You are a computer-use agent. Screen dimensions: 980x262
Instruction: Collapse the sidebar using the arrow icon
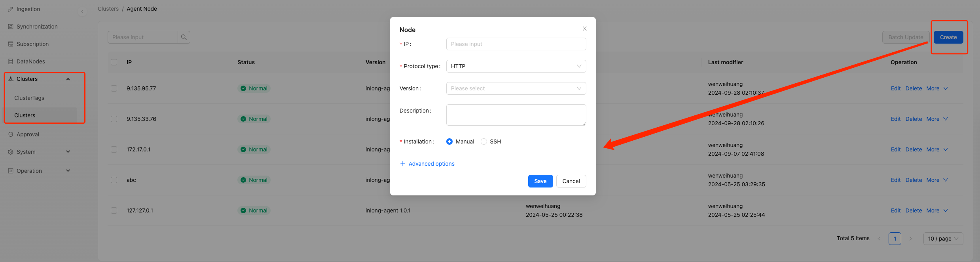[x=82, y=11]
